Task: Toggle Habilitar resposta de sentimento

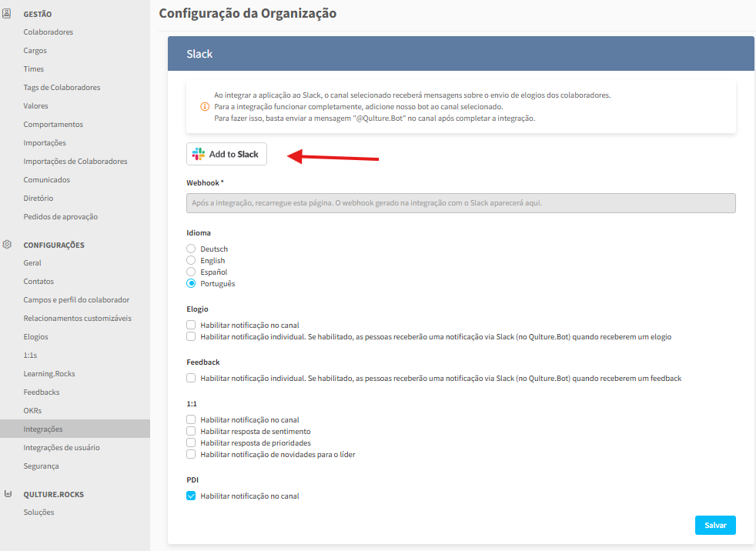Action: [191, 431]
